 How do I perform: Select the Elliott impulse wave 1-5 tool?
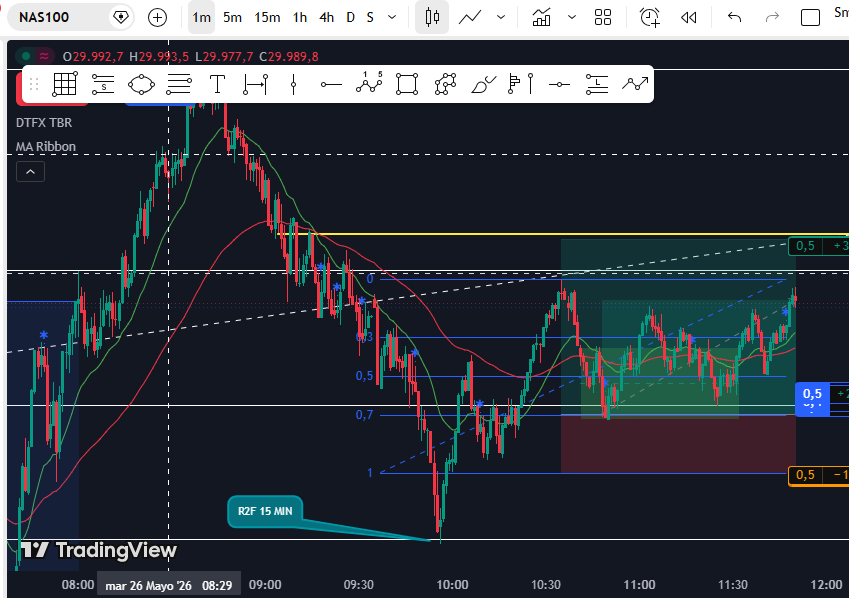pyautogui.click(x=369, y=82)
